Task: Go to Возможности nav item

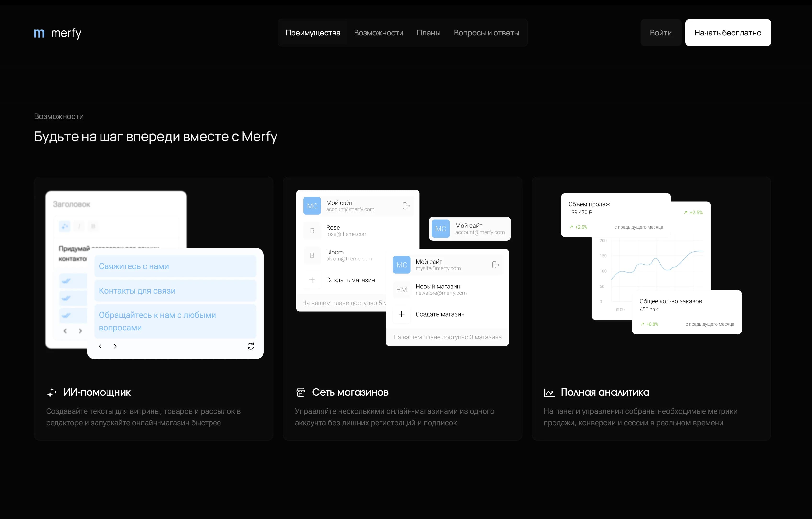Action: (x=378, y=33)
